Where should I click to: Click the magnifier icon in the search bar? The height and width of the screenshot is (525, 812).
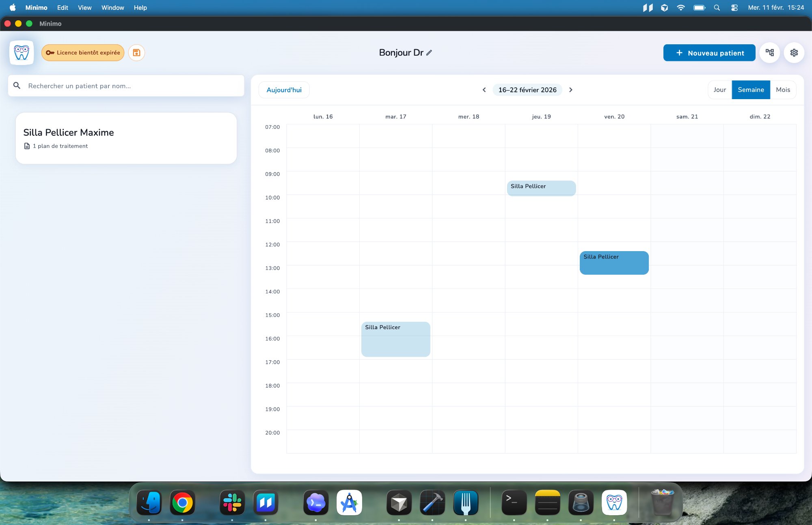(17, 85)
